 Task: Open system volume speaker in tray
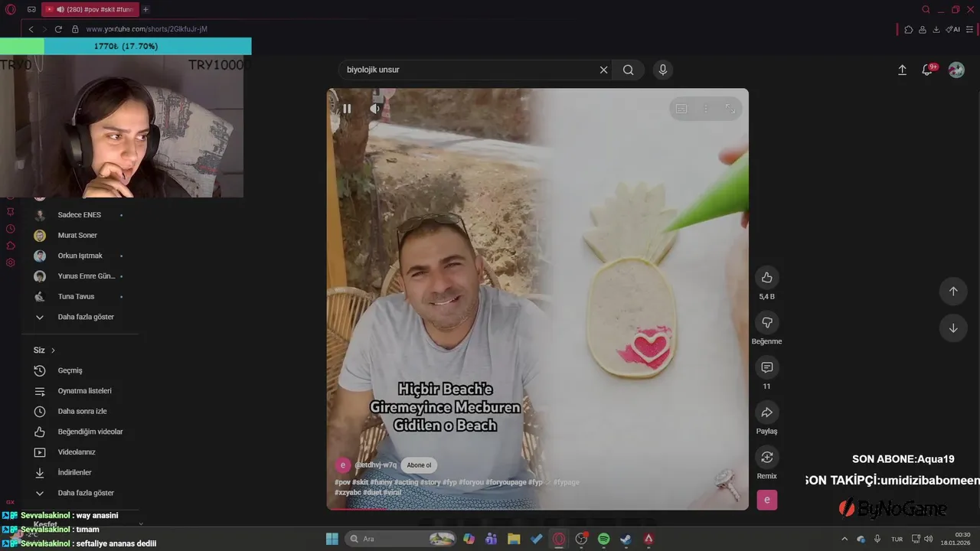(928, 539)
